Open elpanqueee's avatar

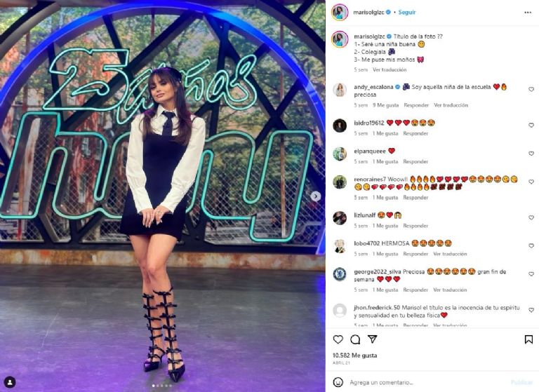(340, 154)
